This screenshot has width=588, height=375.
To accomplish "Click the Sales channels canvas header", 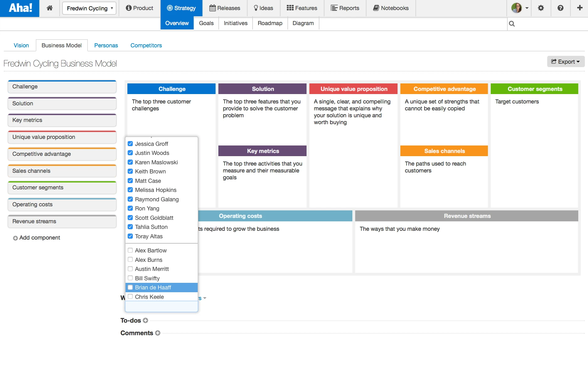I will 444,151.
